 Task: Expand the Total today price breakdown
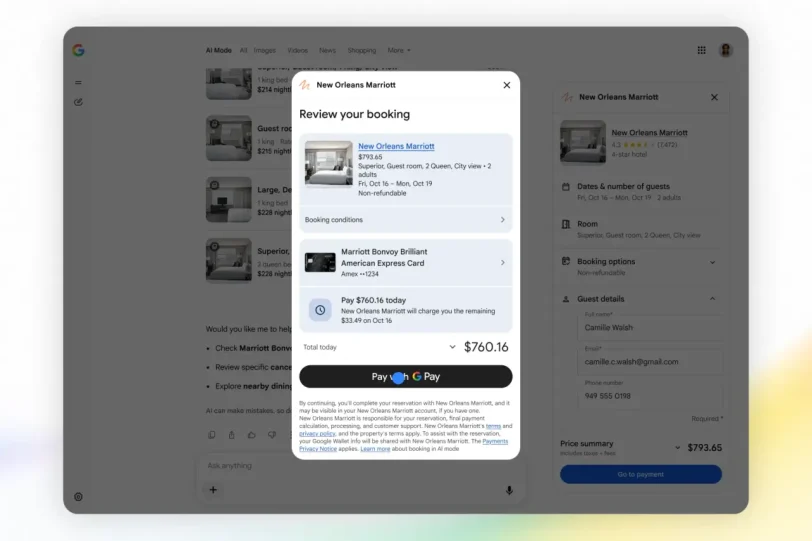pyautogui.click(x=452, y=347)
